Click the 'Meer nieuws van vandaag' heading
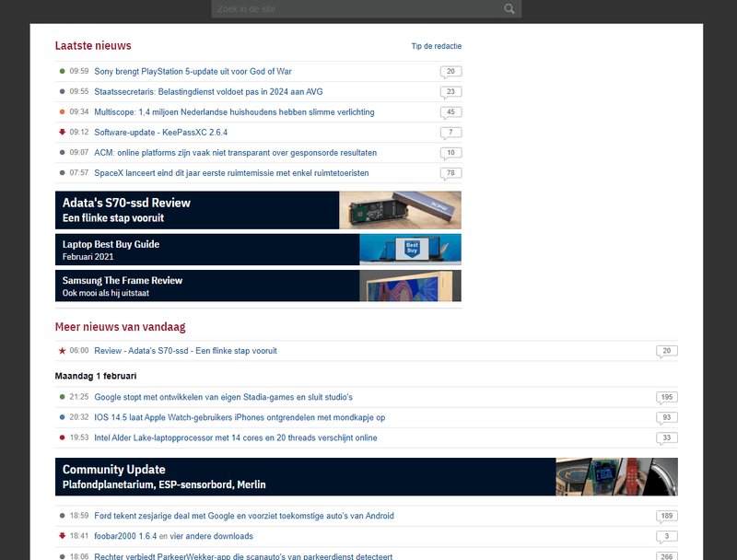 tap(121, 327)
